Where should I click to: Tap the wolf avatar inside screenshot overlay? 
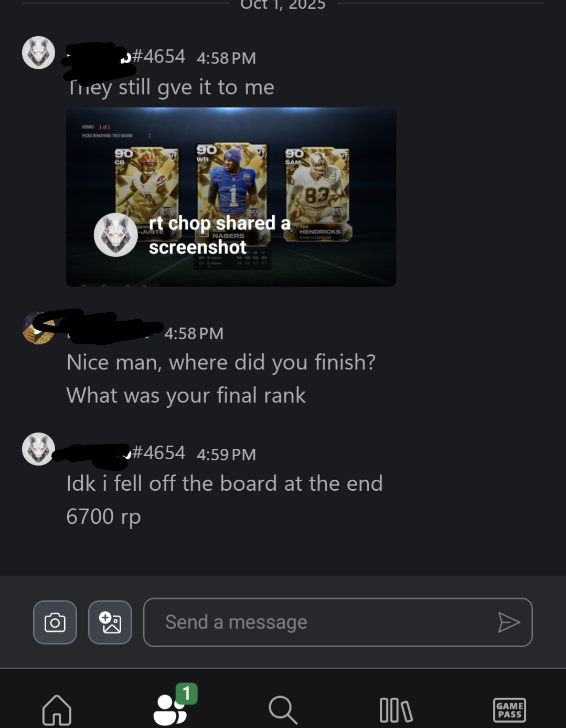tap(116, 235)
